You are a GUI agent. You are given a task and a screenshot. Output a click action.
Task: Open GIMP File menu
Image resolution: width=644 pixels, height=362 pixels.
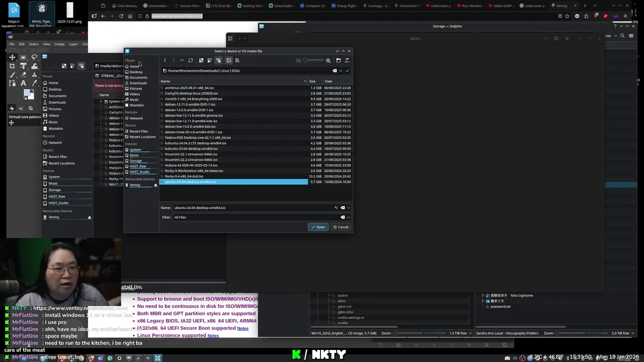point(12,44)
